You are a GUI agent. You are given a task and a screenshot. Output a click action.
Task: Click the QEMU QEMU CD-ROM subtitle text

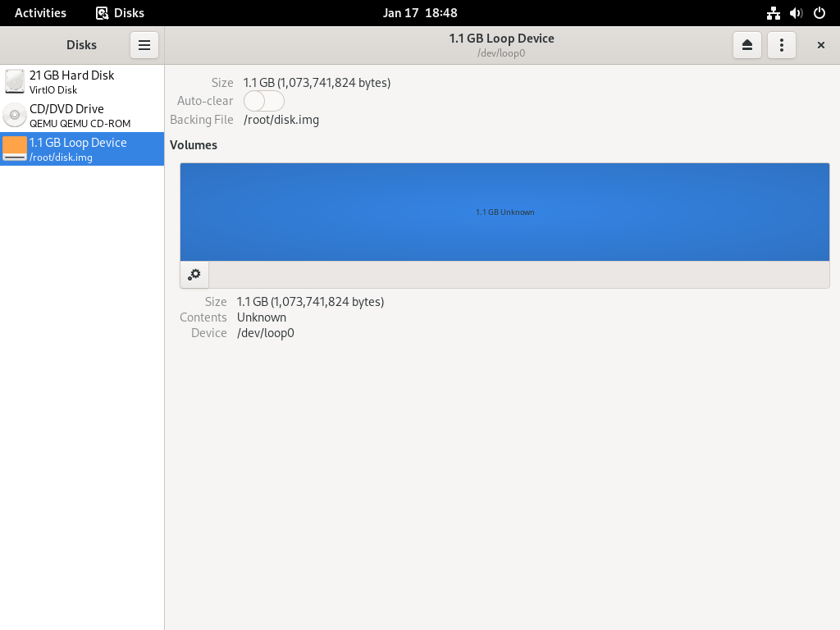click(x=80, y=123)
